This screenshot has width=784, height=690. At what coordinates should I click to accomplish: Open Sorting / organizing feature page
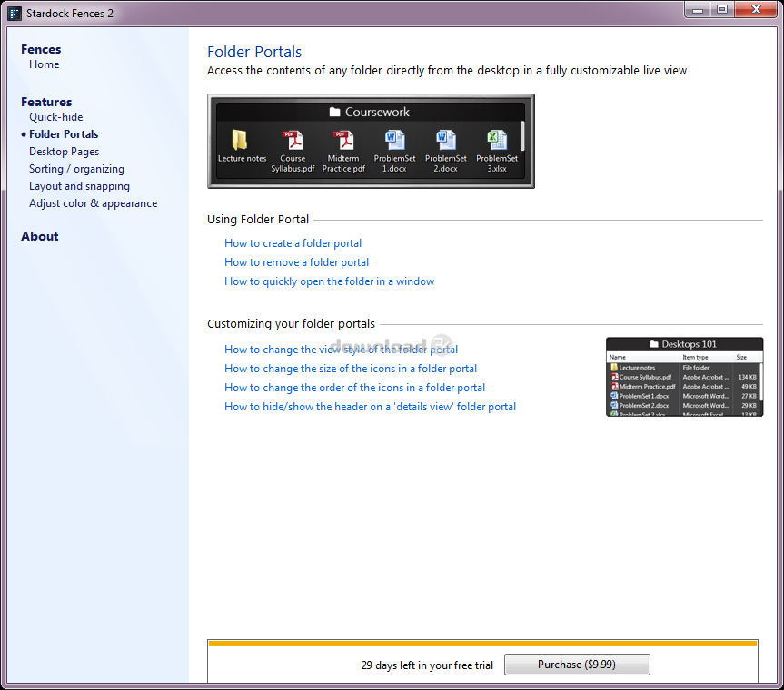click(x=76, y=169)
